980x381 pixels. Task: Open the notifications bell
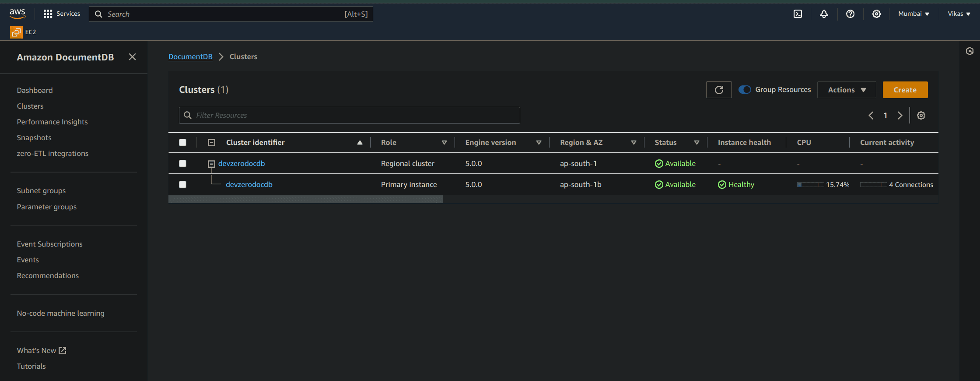(x=824, y=14)
